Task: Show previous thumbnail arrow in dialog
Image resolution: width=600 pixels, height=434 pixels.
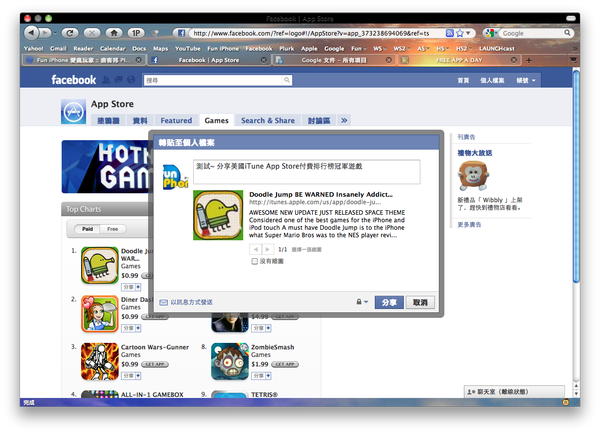Action: [x=255, y=250]
